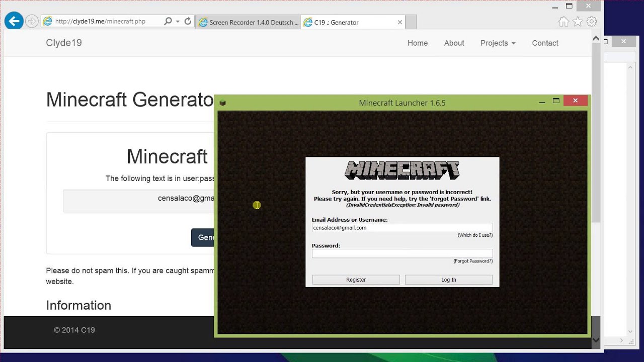The width and height of the screenshot is (644, 362).
Task: Click the browser Home icon
Action: 564,22
